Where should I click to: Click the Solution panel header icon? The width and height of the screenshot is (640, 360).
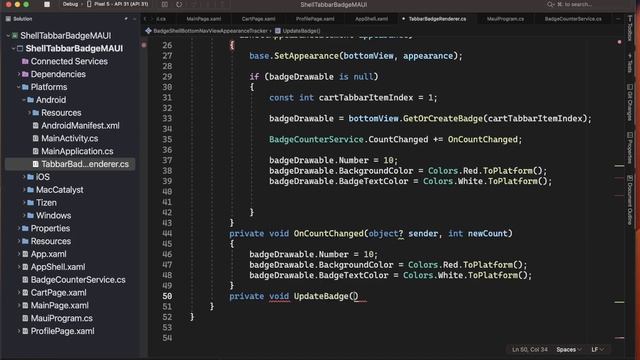click(8, 19)
